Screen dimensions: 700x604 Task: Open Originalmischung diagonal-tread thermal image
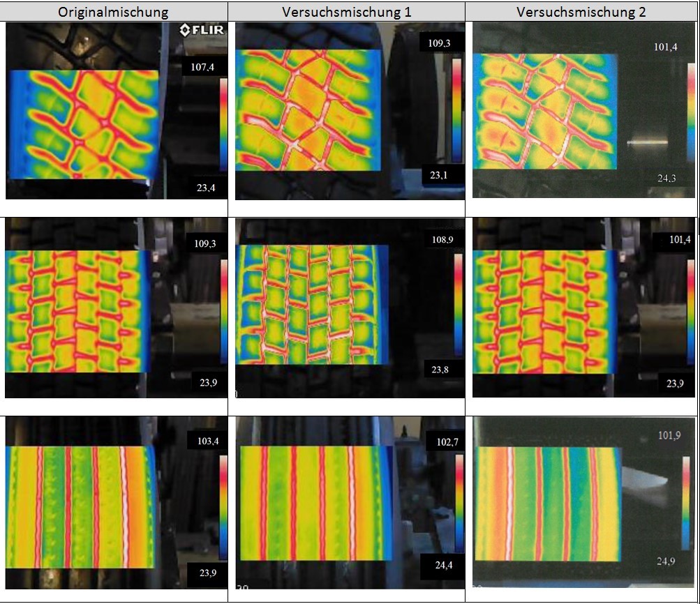tap(117, 111)
